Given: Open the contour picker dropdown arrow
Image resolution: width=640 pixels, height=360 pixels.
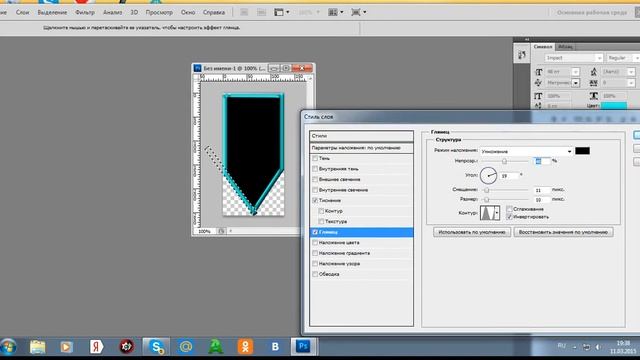Looking at the screenshot, I should coord(497,213).
